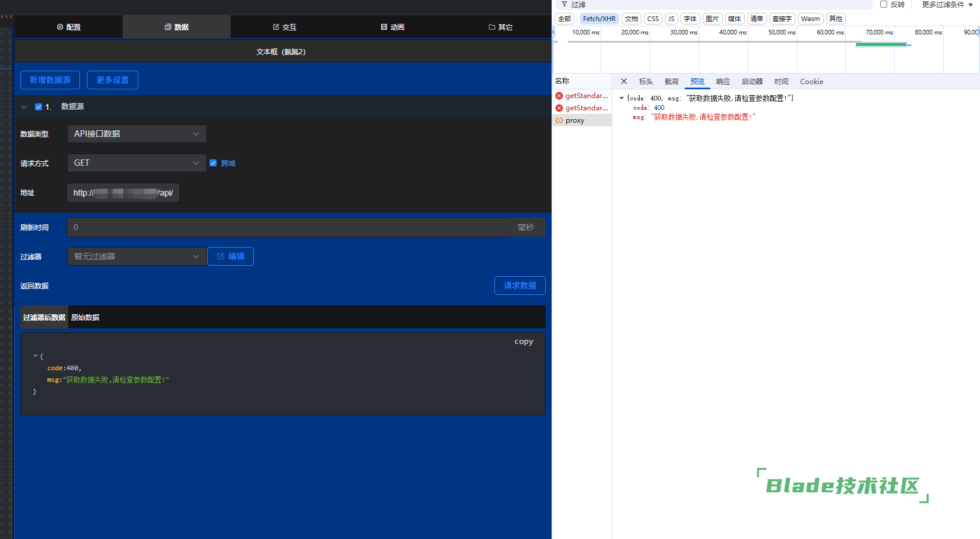Enable the 反转 invert checkbox
Viewport: 980px width, 539px height.
[884, 5]
